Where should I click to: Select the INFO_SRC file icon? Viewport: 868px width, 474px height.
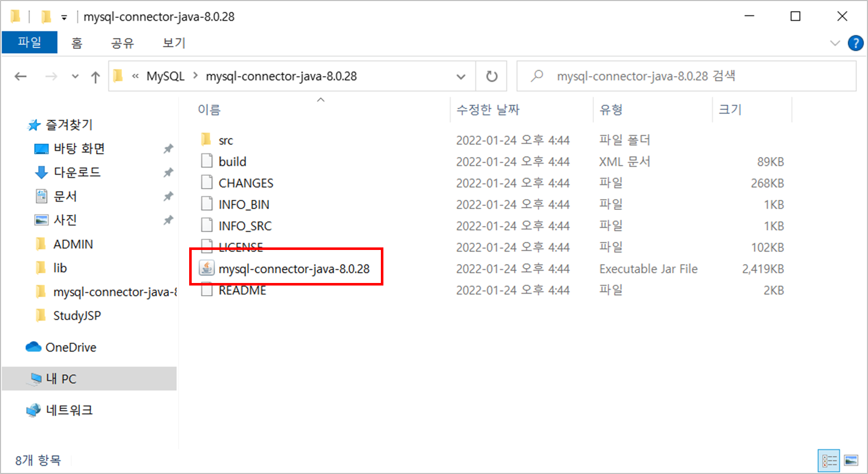tap(206, 225)
